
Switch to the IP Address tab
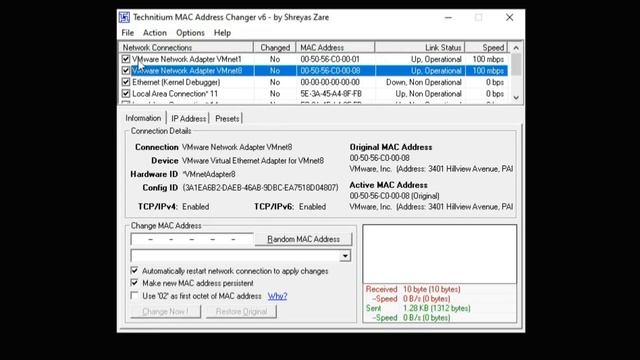(189, 119)
